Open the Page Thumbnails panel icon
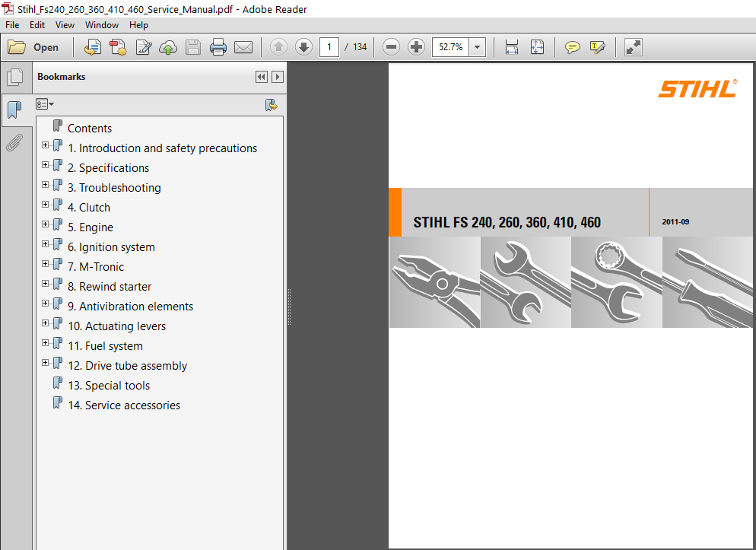Viewport: 756px width, 550px height. [x=15, y=77]
